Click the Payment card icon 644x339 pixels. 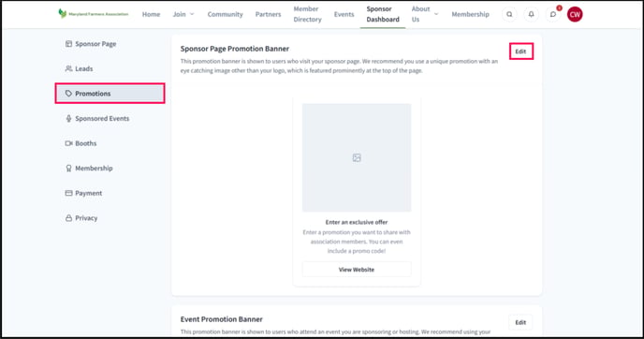(x=68, y=193)
